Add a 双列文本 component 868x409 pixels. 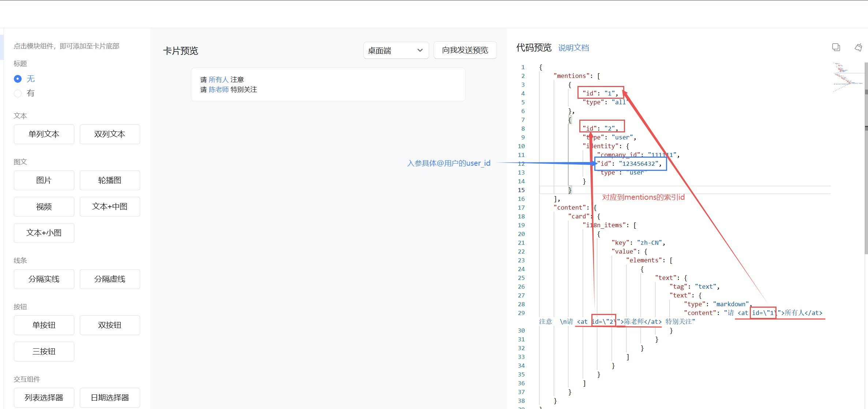click(x=110, y=134)
